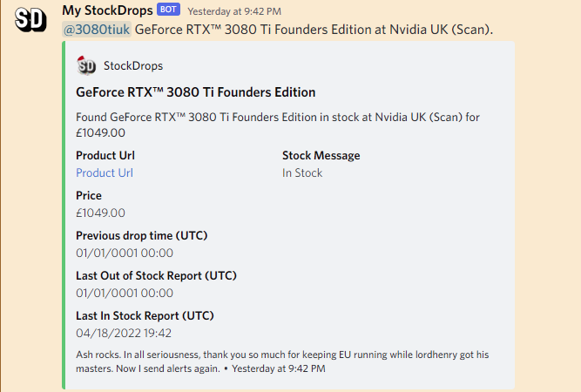
Task: Click the 04/18/2022 19:42 last in stock value
Action: [124, 333]
